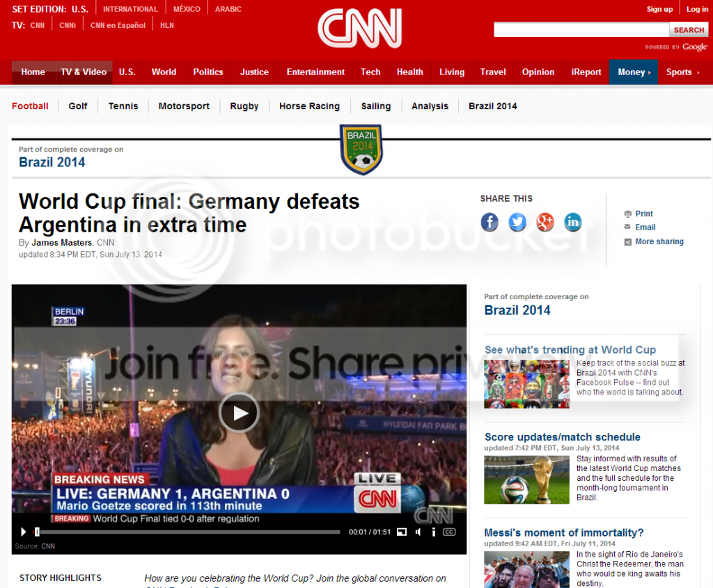Screen dimensions: 713x588
Task: Toggle the video fullscreen icon
Action: [x=402, y=532]
